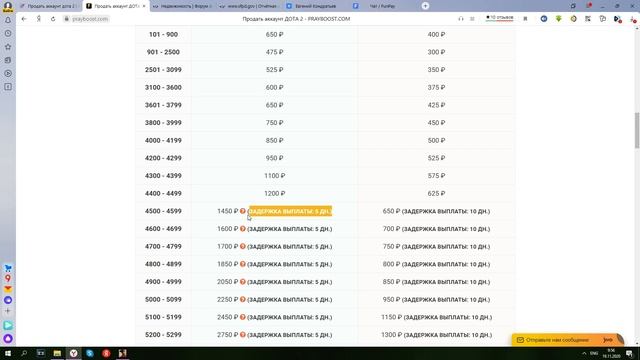This screenshot has height=360, width=640.
Task: Open 'Отправьте нам сообщение' chat widget
Action: point(568,340)
